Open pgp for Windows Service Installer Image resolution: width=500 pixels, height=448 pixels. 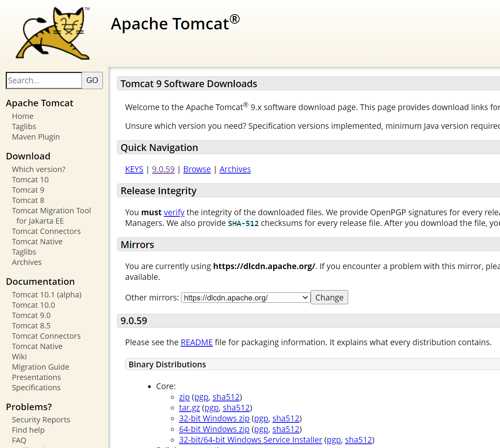point(334,440)
